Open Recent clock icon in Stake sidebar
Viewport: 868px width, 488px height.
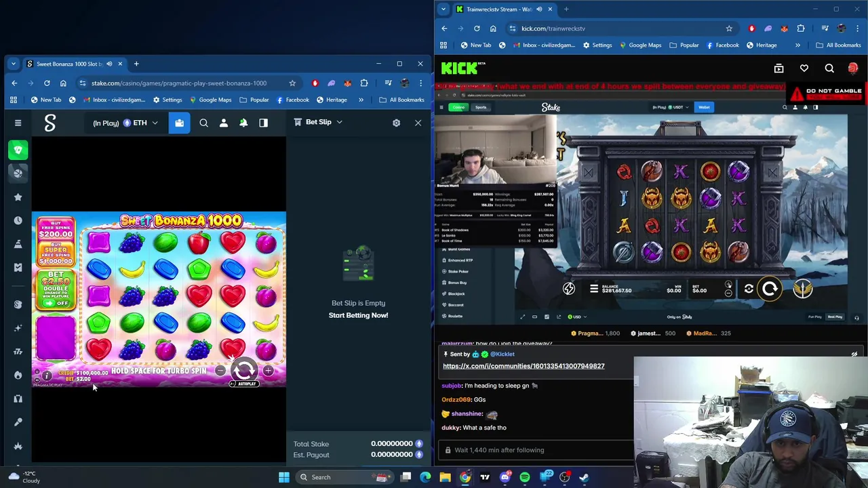pos(18,220)
